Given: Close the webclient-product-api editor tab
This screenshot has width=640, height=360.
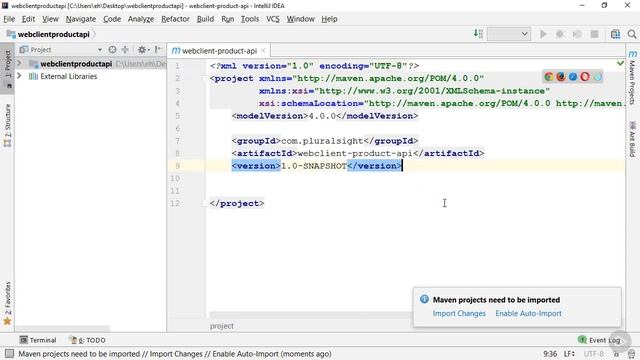Looking at the screenshot, I should click(263, 51).
